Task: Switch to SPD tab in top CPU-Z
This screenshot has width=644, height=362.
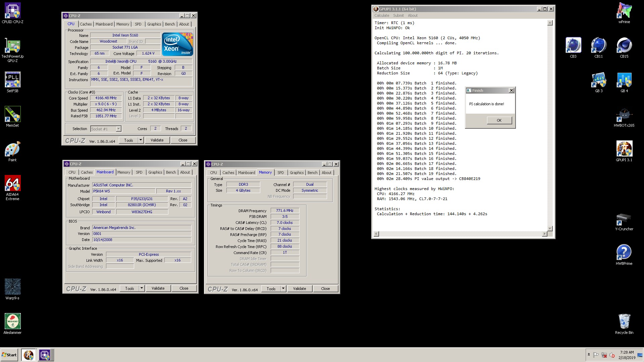Action: [138, 24]
